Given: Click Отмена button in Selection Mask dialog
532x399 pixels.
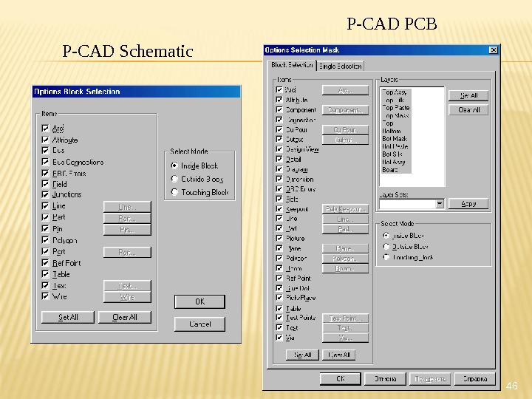Looking at the screenshot, I should [x=385, y=378].
